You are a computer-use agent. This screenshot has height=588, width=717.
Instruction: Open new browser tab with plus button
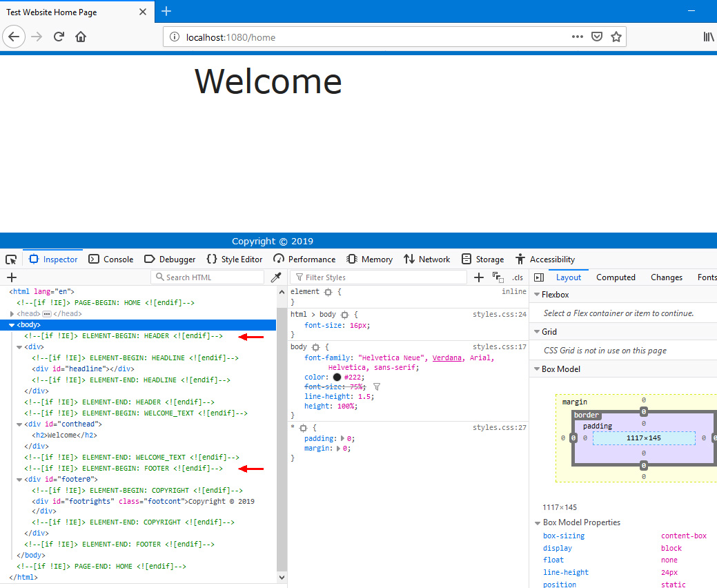tap(166, 12)
